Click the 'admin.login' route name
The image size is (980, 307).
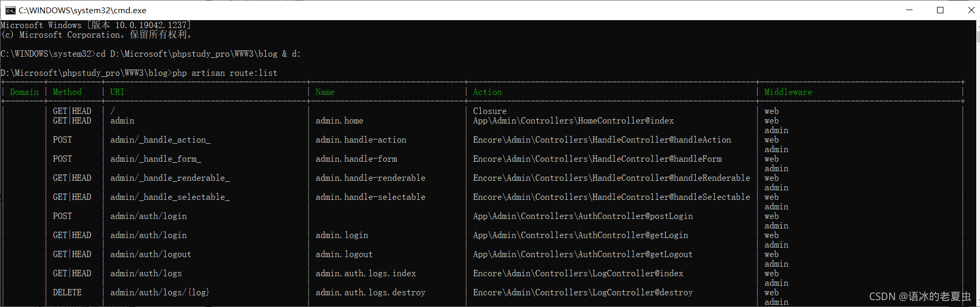[x=342, y=235]
